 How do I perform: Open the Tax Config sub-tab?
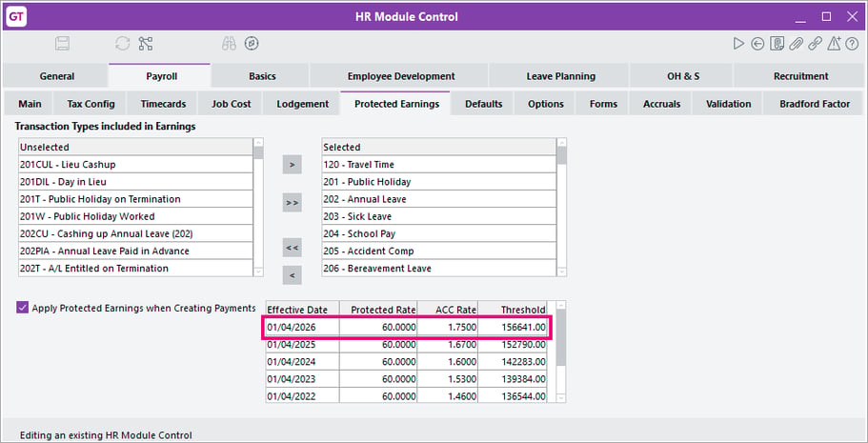tap(91, 104)
